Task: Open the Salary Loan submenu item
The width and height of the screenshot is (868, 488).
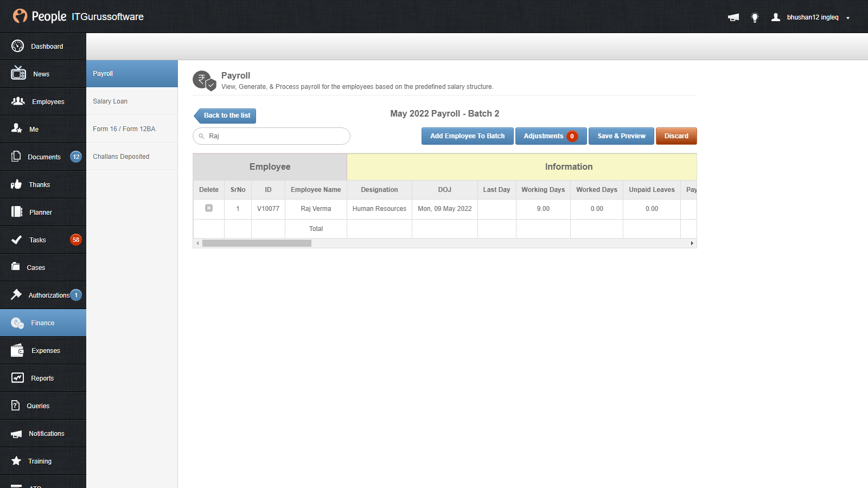Action: point(132,101)
